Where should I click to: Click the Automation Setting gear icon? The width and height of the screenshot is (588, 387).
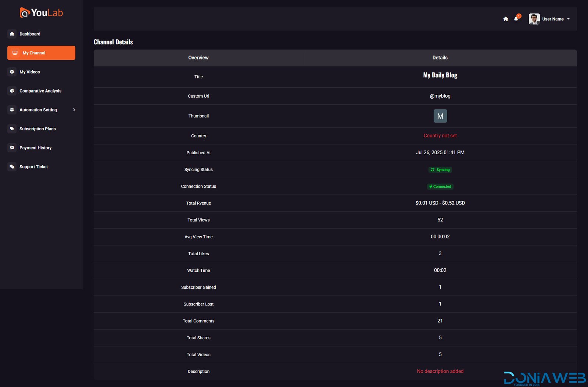tap(12, 110)
